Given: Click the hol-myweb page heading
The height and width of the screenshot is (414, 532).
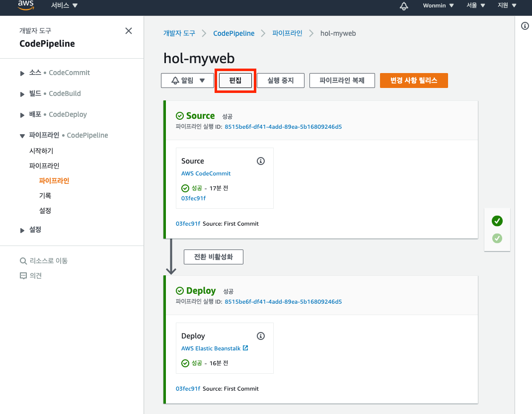Looking at the screenshot, I should (199, 58).
